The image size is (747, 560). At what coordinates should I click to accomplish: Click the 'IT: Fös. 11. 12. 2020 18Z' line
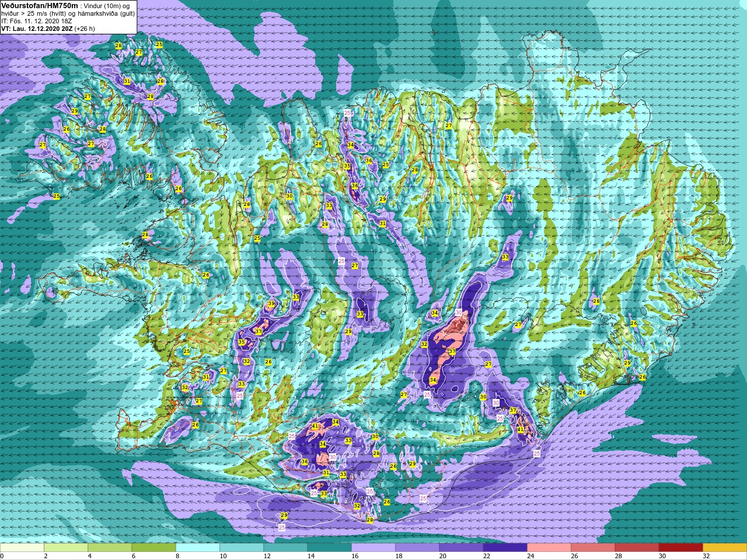tap(37, 21)
